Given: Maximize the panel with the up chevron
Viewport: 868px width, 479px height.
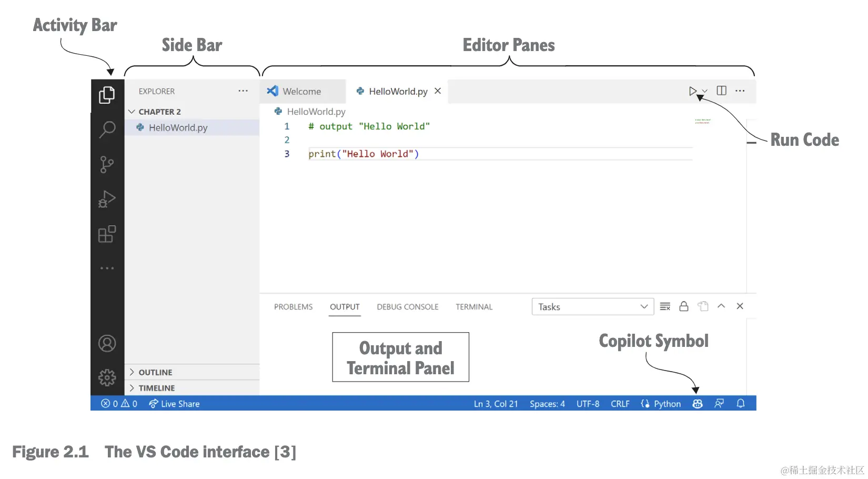Looking at the screenshot, I should (x=721, y=306).
